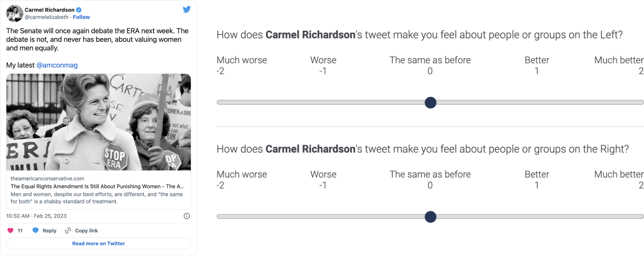Open the @amconmag mention link

pyautogui.click(x=57, y=65)
